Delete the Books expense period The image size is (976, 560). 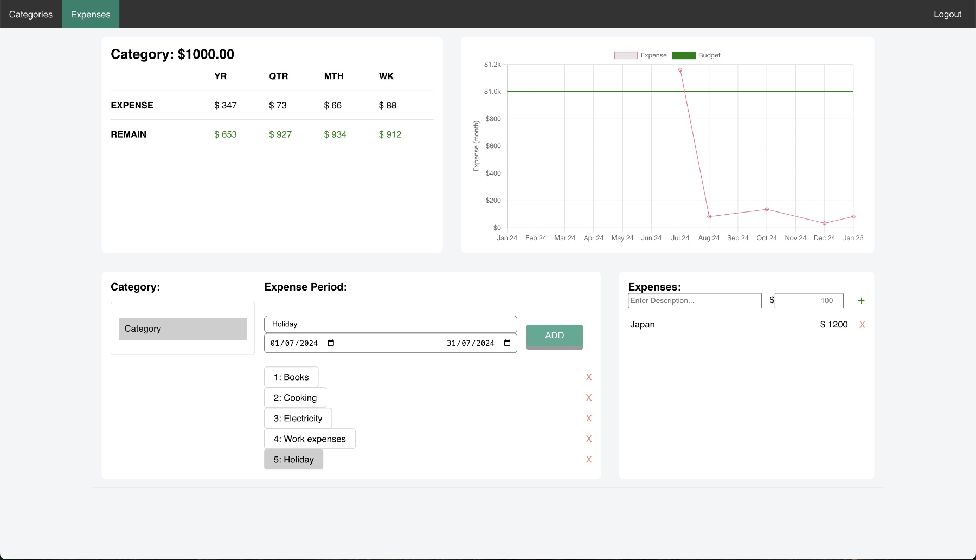click(x=589, y=377)
